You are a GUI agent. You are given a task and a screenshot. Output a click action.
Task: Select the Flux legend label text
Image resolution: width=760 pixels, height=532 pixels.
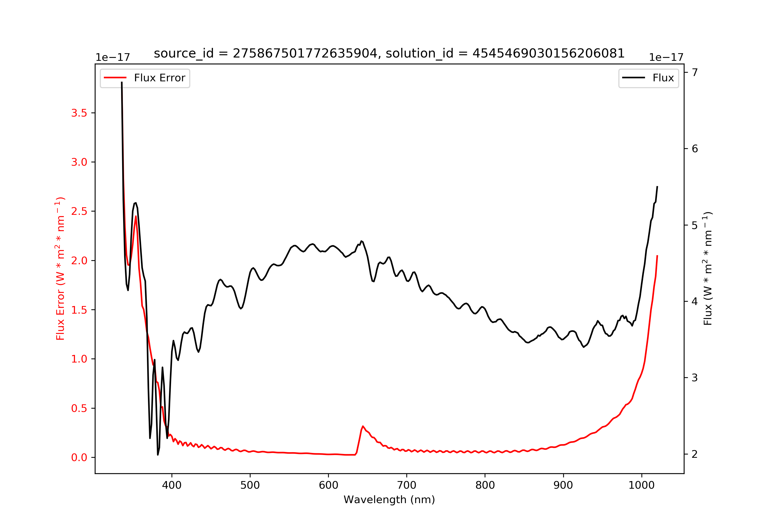(x=663, y=78)
